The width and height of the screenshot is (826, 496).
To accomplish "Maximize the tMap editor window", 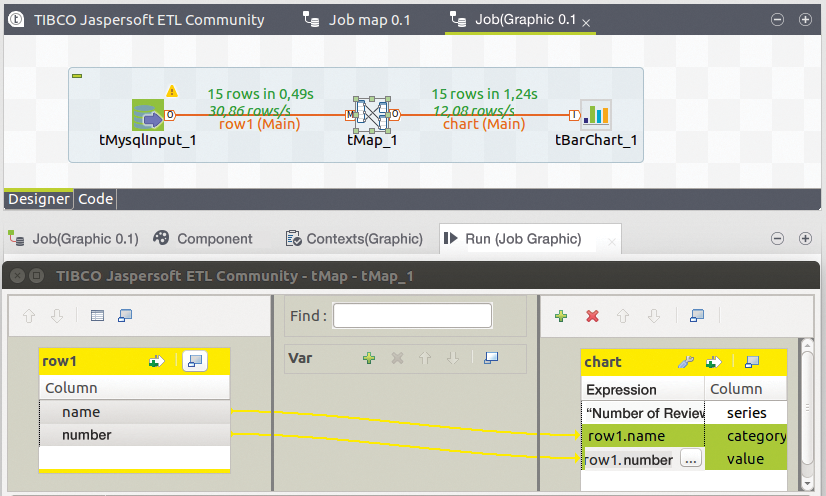I will [36, 275].
